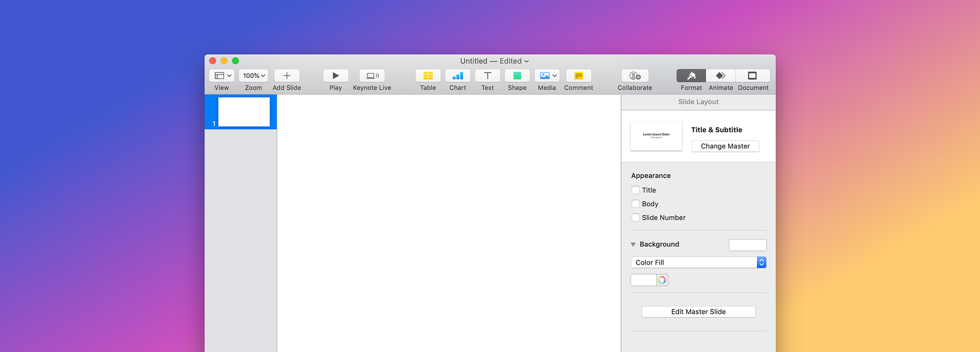Insert a Table from toolbar

[x=428, y=75]
